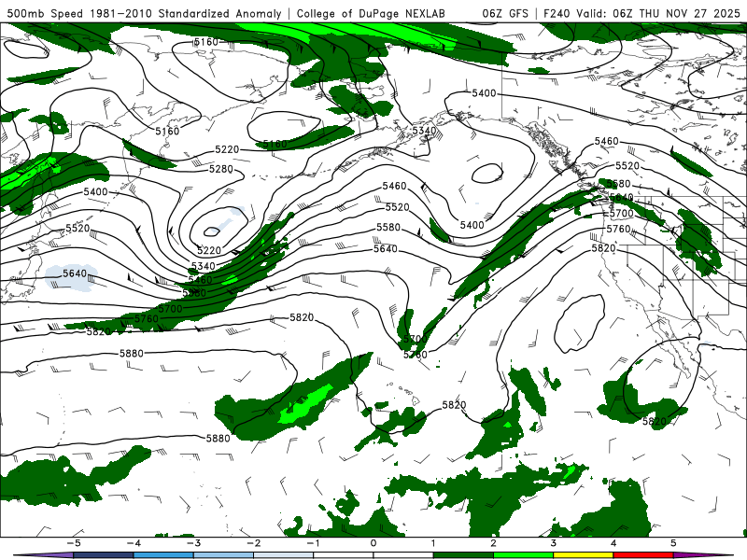
Task: Select the dark navy -5 to -4 legend swatch
Action: 104,555
